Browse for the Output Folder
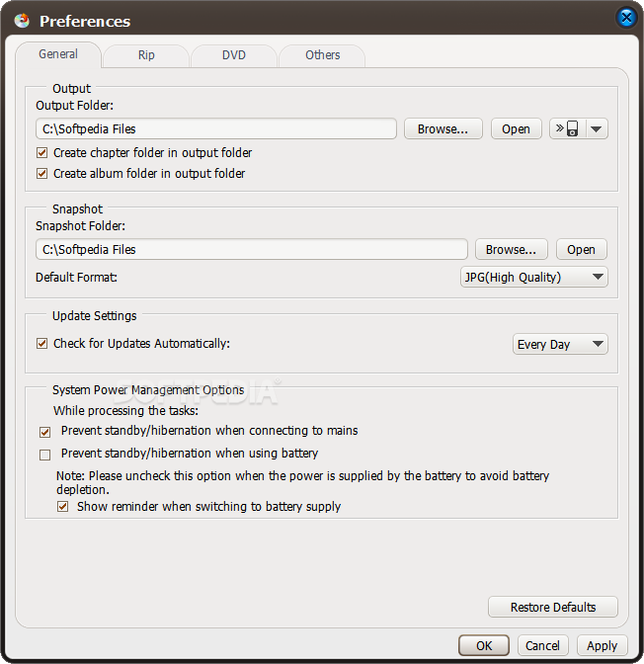This screenshot has height=664, width=644. tap(443, 128)
